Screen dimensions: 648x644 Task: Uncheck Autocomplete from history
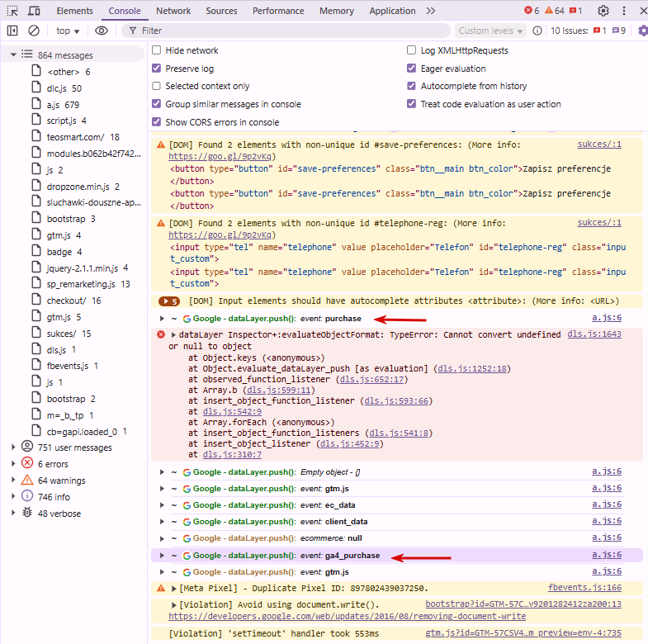tap(411, 86)
